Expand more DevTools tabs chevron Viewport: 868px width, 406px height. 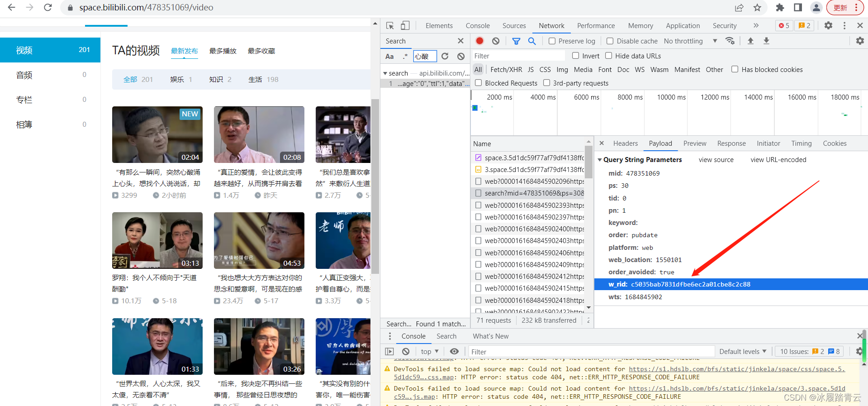(756, 26)
